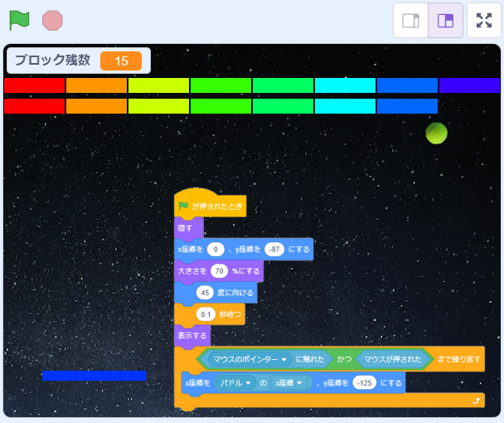This screenshot has width=504, height=423.
Task: Open the マウスのポインター dropdown
Action: [250, 359]
